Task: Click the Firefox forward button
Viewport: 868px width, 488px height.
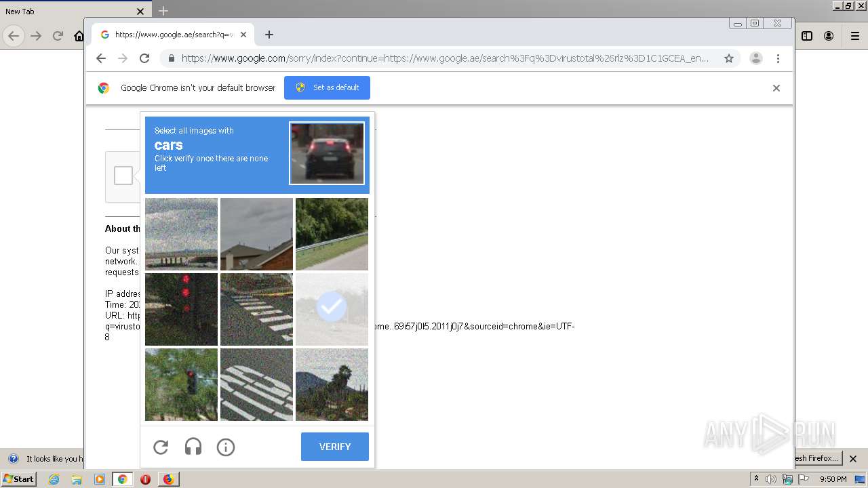Action: (36, 36)
